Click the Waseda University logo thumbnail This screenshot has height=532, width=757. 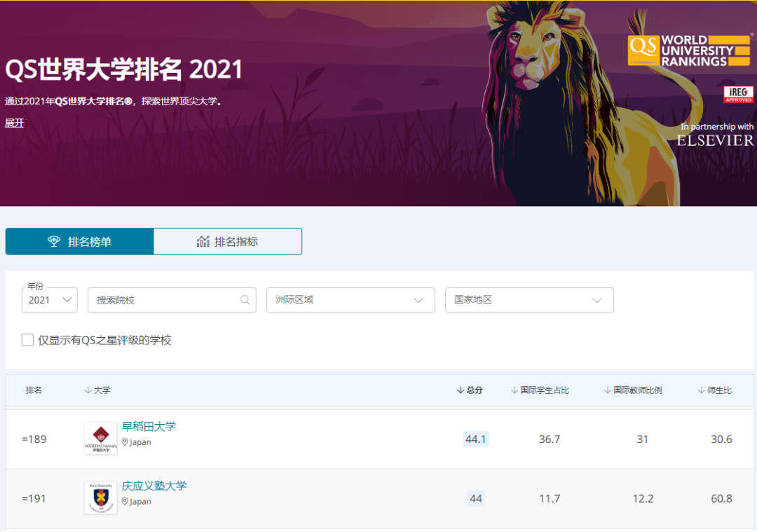point(100,438)
